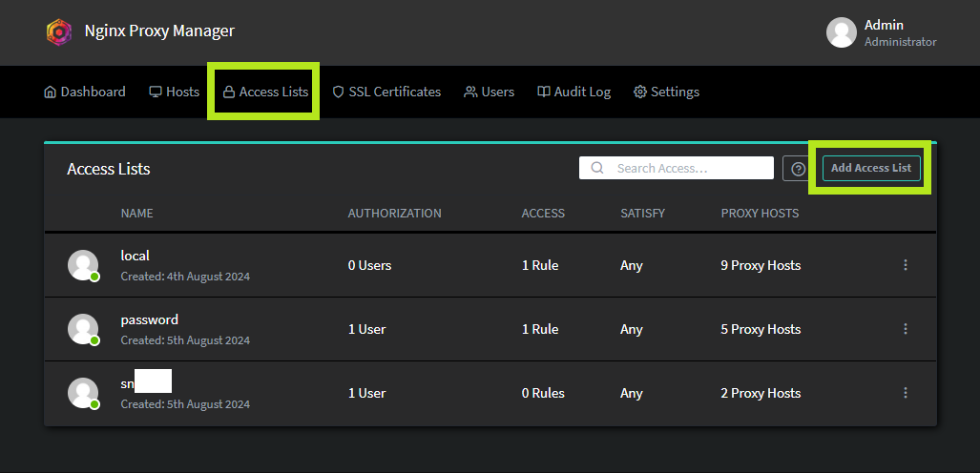The height and width of the screenshot is (473, 980).
Task: Open the Audit Log page
Action: point(573,92)
